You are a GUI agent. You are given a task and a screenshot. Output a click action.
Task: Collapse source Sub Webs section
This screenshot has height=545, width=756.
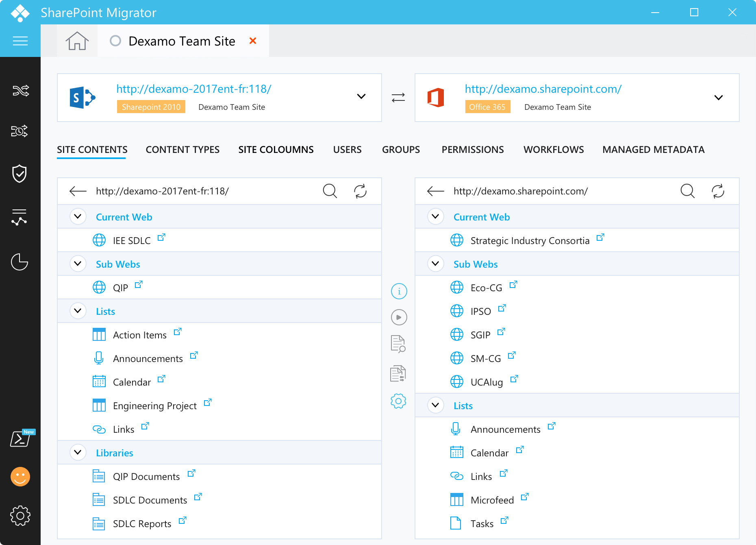78,264
